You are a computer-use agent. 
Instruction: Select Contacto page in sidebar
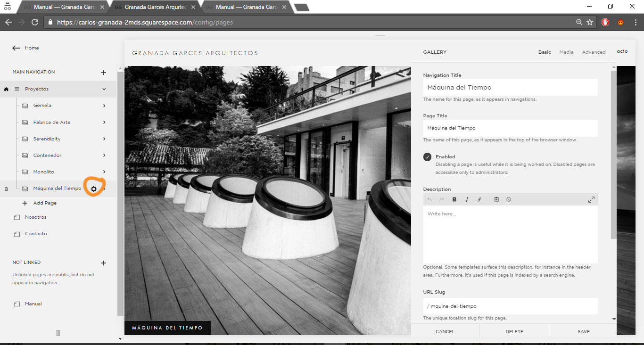[36, 234]
